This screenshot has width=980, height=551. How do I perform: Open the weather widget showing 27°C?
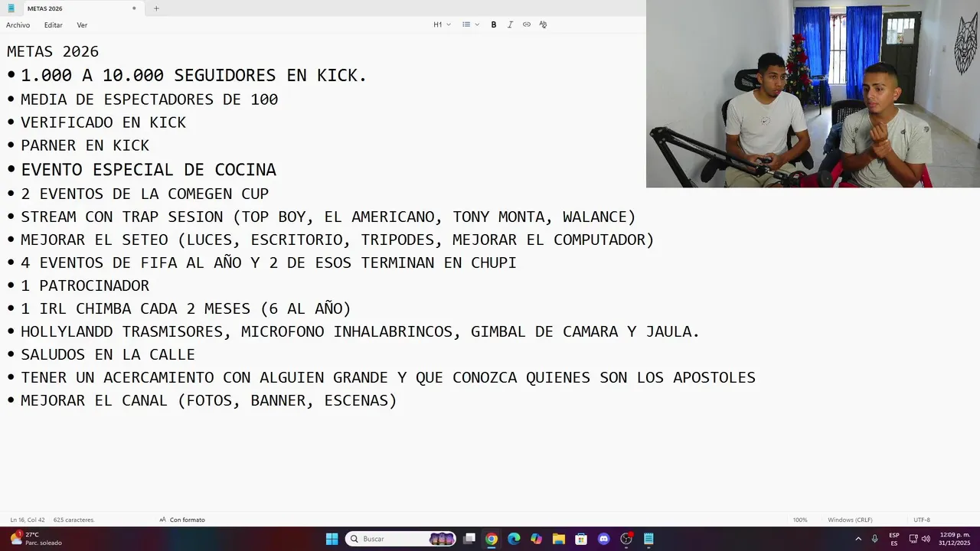tap(37, 539)
